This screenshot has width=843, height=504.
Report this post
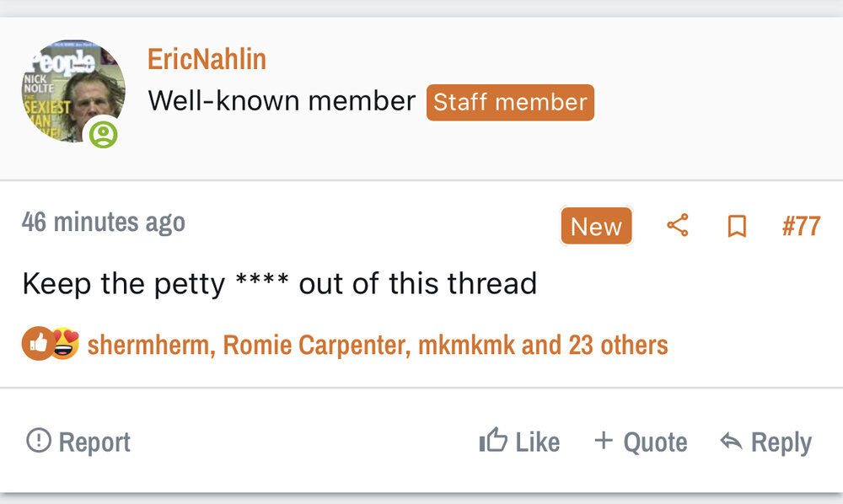(x=78, y=442)
